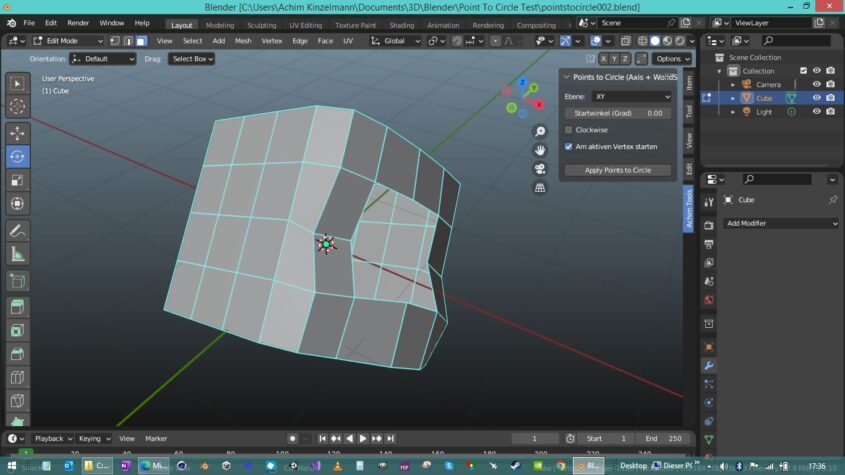Toggle camera view in viewport
The width and height of the screenshot is (845, 475).
(x=540, y=168)
